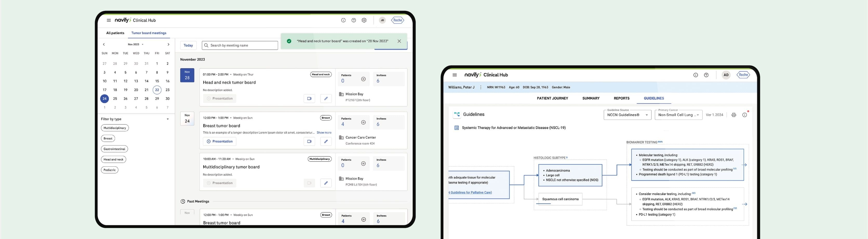
Task: Open guidelines info icon with red dot
Action: [x=745, y=115]
